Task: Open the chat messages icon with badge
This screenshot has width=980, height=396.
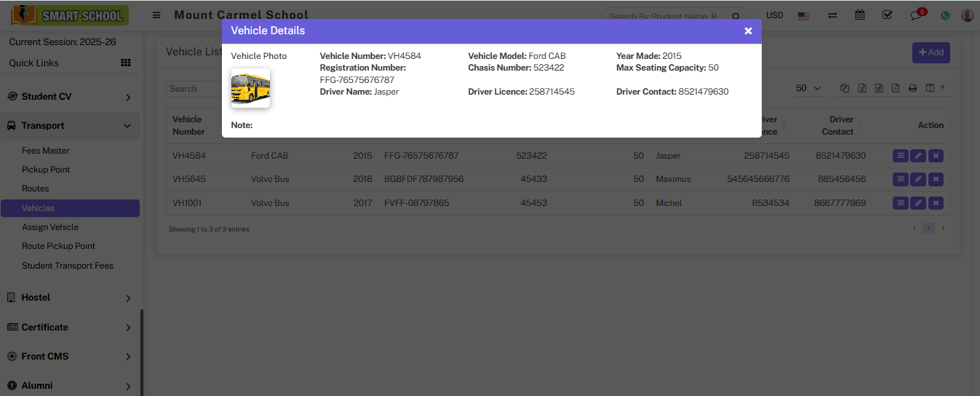Action: pos(916,15)
